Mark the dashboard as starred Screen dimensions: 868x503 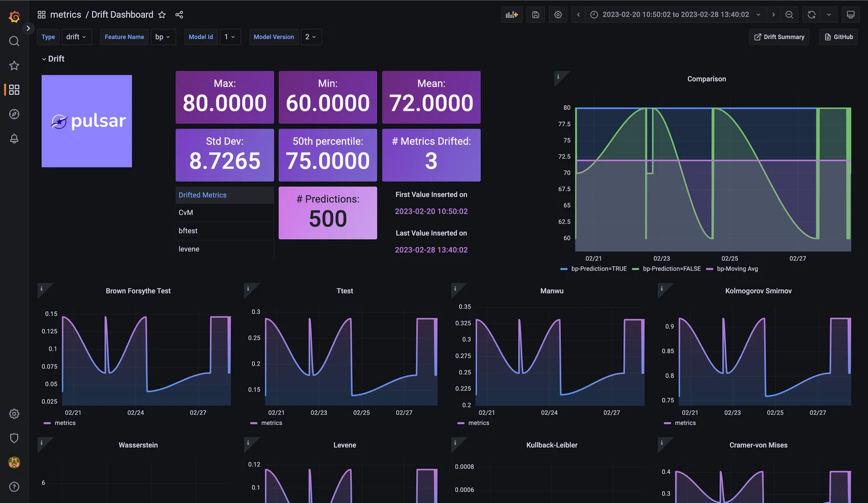[162, 15]
